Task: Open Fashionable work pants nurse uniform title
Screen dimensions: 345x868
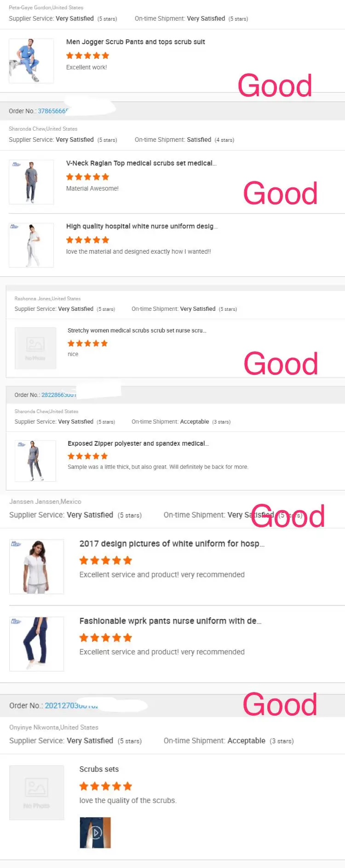Action: pos(170,621)
